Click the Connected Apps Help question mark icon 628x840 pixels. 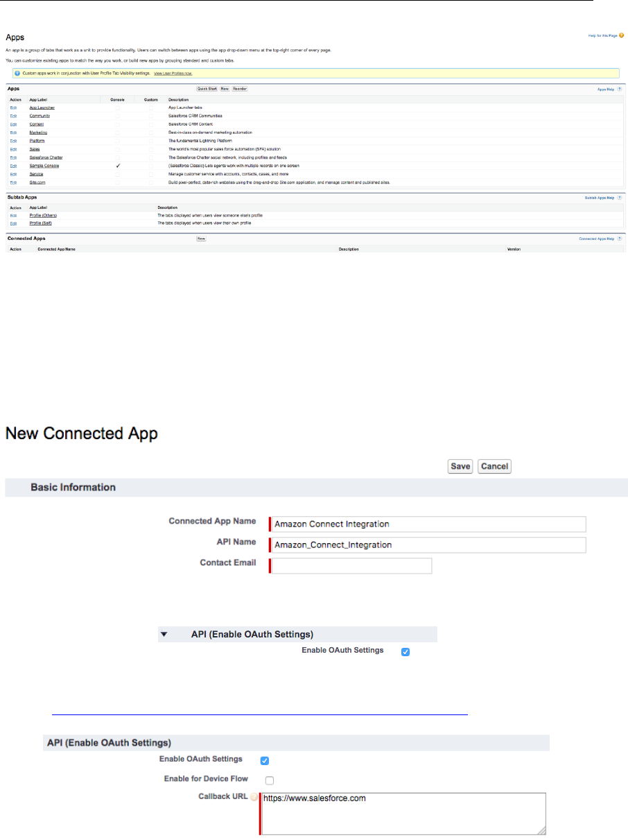[x=619, y=239]
